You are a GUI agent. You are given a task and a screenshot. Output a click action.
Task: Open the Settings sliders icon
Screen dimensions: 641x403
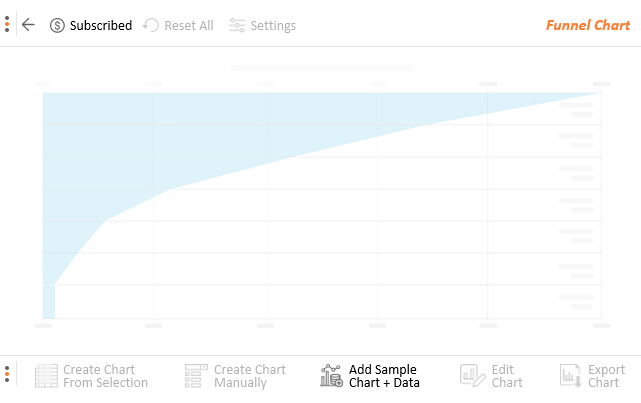(x=237, y=25)
